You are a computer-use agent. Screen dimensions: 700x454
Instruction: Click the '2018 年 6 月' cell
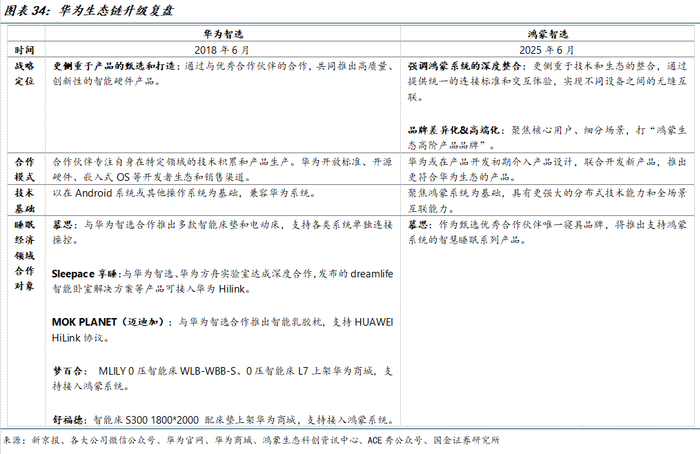(x=222, y=50)
